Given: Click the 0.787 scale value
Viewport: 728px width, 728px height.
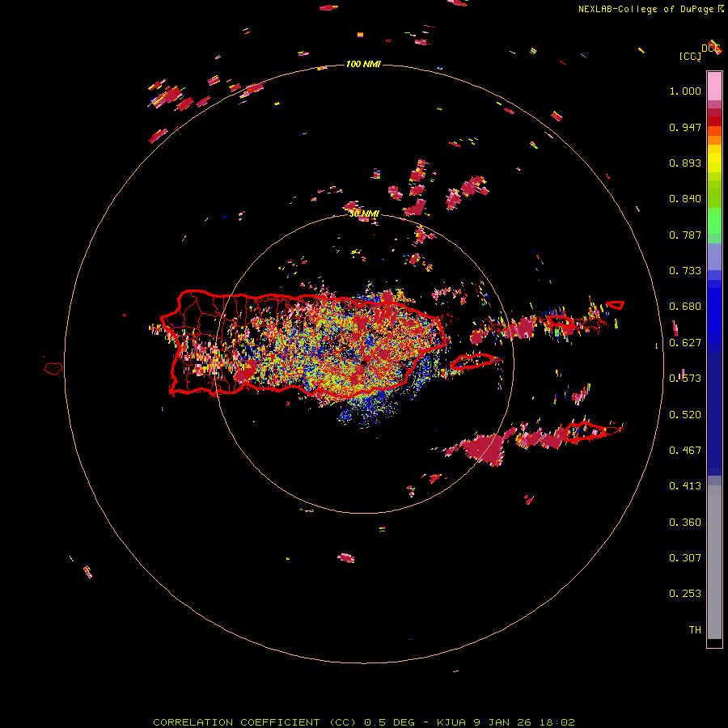Looking at the screenshot, I should pos(685,235).
